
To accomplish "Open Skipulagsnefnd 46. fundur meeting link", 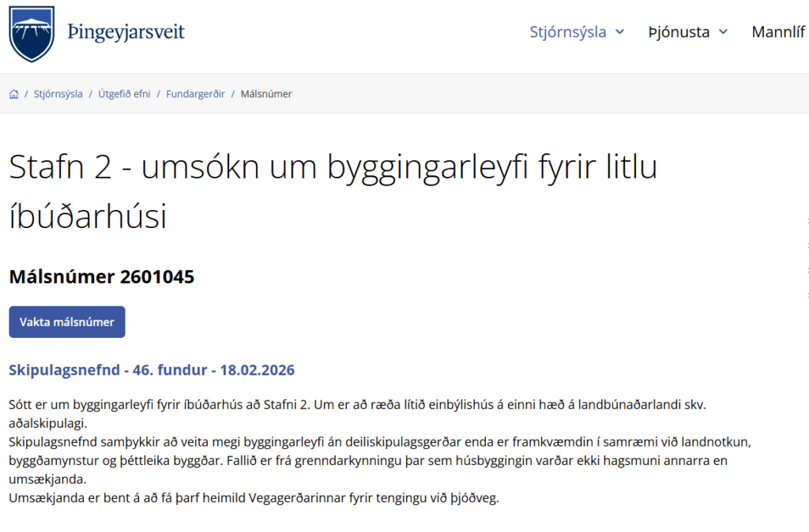I will (x=151, y=370).
